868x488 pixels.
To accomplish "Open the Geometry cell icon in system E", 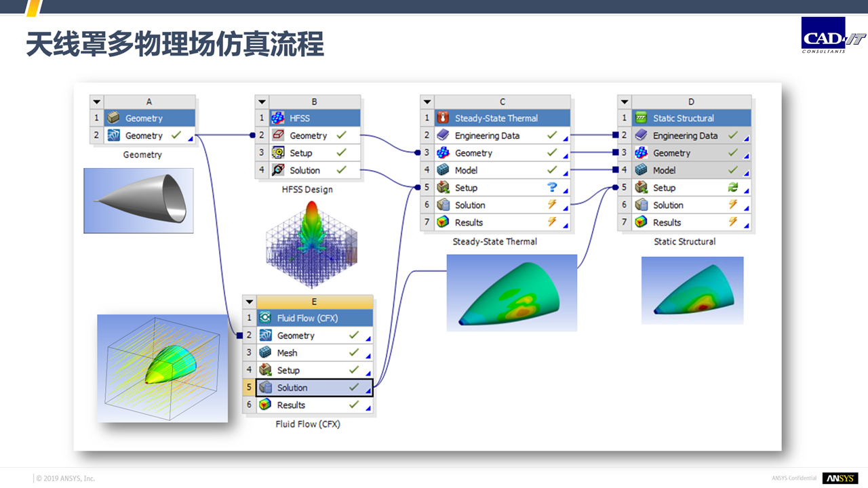I will point(265,335).
